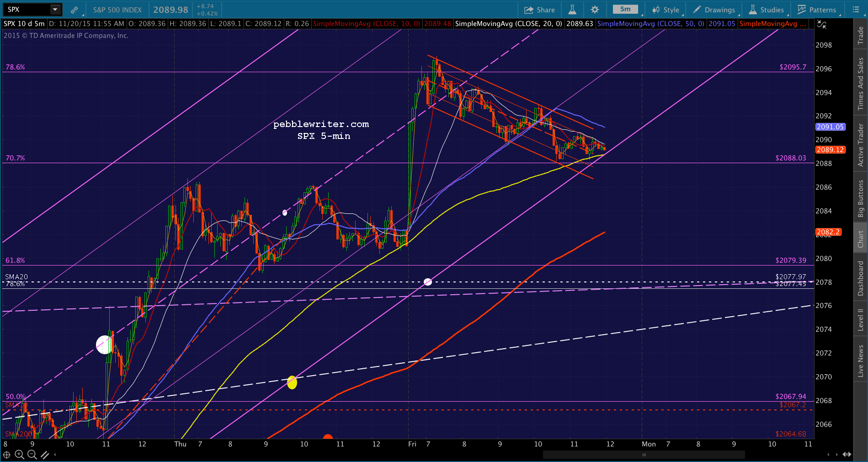Toggle SimpleMovingAvg 20 study label
The image size is (868, 462).
[x=509, y=24]
